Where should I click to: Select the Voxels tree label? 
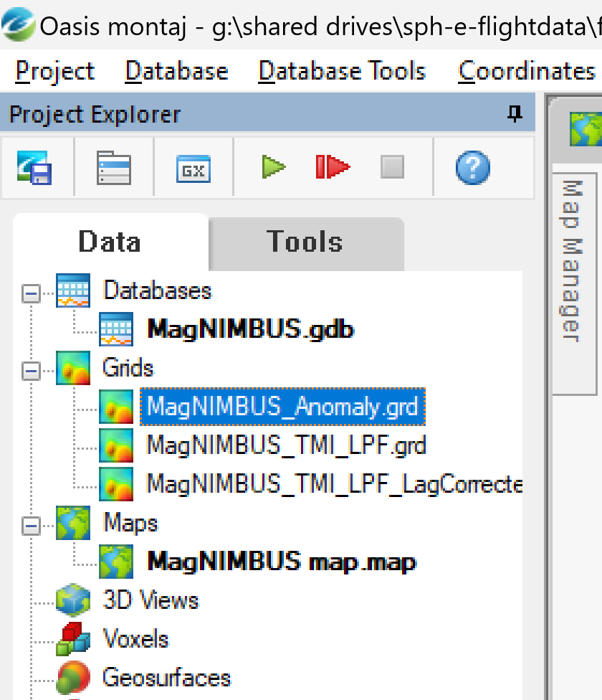coord(136,639)
